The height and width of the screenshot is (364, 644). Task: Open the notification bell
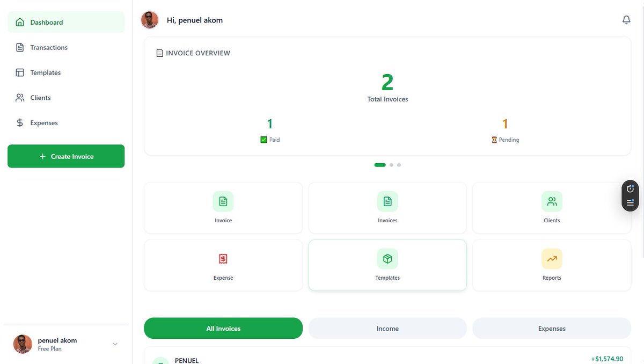(626, 20)
